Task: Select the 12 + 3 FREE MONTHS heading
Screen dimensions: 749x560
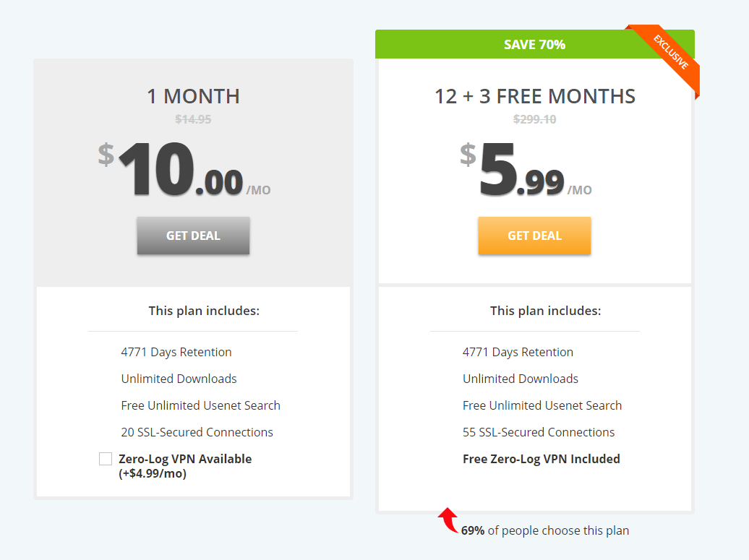Action: pyautogui.click(x=535, y=96)
